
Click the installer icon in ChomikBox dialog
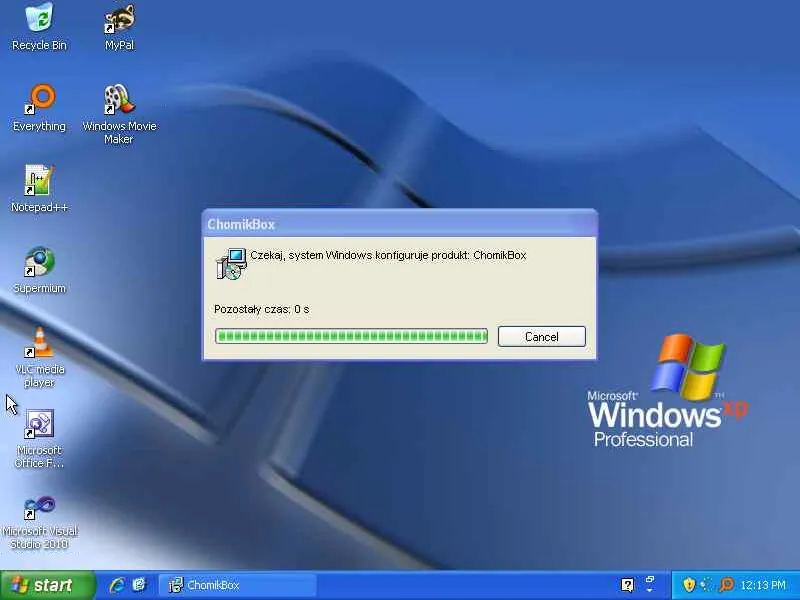[231, 264]
